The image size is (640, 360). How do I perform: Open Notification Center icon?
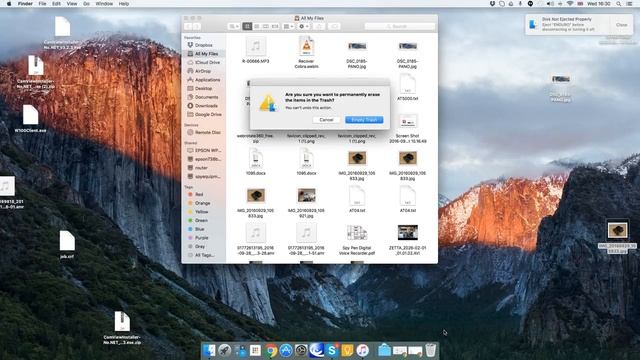point(630,4)
